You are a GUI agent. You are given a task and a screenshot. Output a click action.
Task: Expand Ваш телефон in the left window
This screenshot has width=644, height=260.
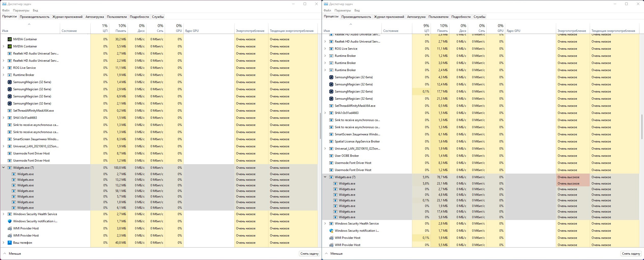3,243
